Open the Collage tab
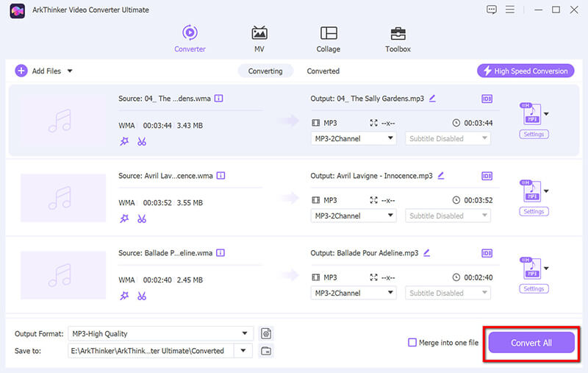The image size is (588, 373). (328, 39)
